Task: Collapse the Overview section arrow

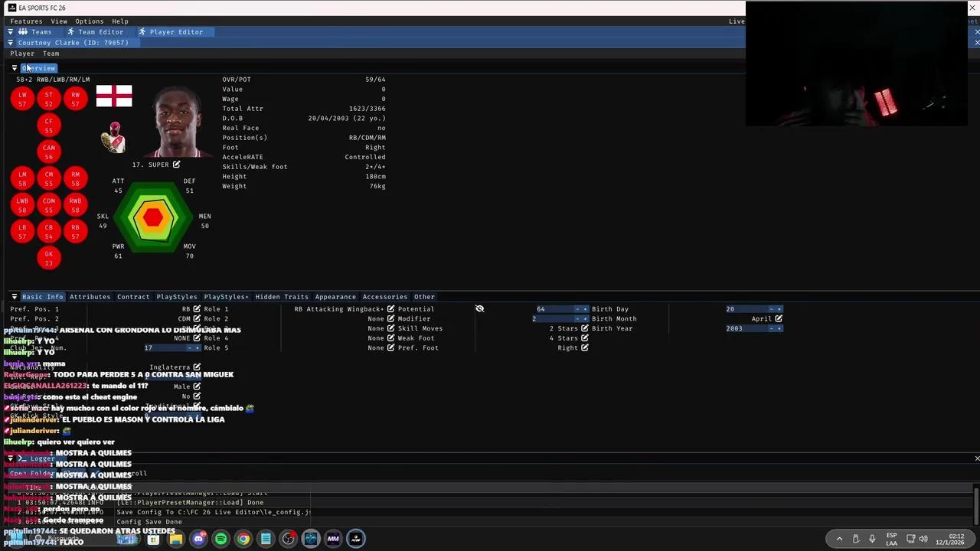Action: tap(14, 68)
